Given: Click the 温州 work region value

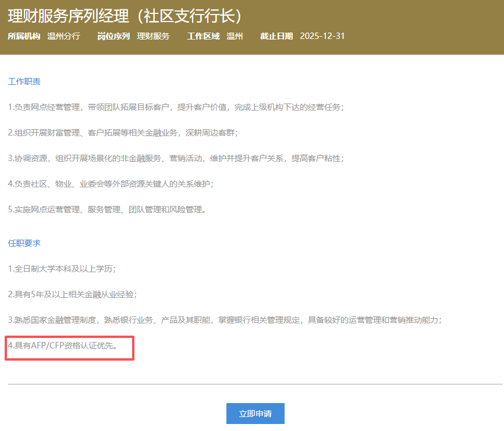Looking at the screenshot, I should pos(235,36).
